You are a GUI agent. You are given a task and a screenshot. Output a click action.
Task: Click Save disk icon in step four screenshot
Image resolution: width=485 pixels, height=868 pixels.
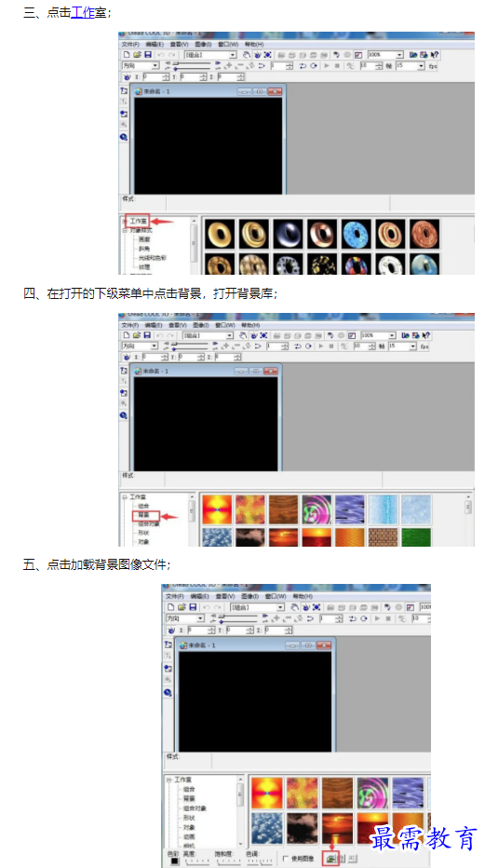click(x=147, y=335)
